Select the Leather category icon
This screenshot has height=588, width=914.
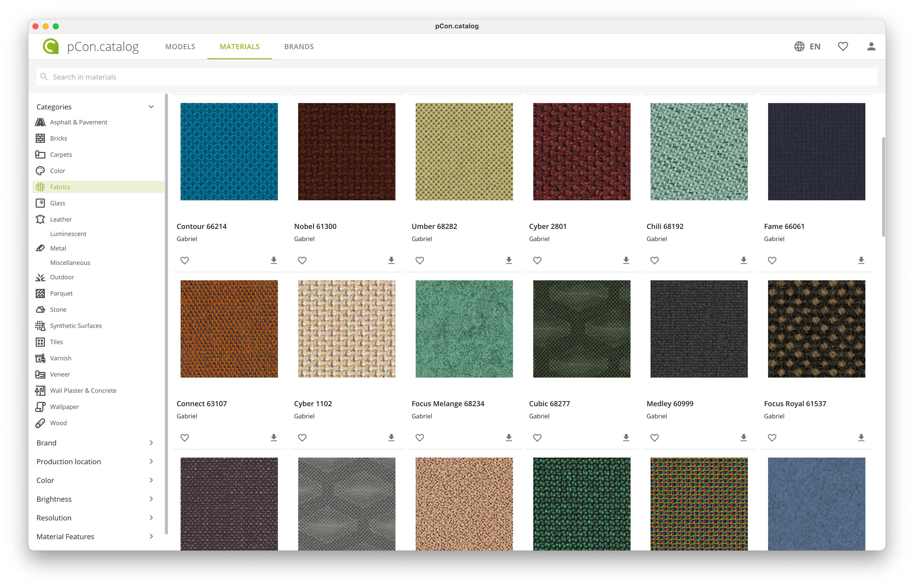click(x=40, y=219)
